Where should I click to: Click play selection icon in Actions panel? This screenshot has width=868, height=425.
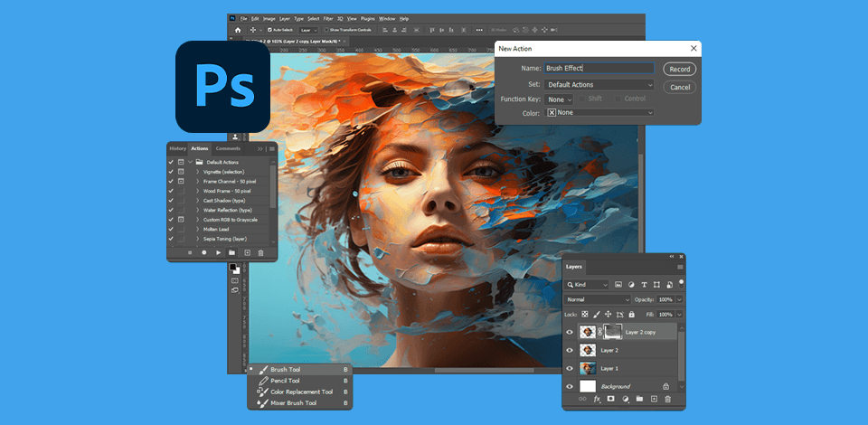point(218,252)
